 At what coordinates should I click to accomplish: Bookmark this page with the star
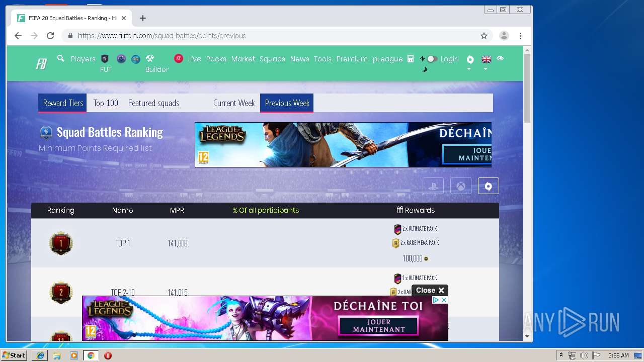[484, 36]
